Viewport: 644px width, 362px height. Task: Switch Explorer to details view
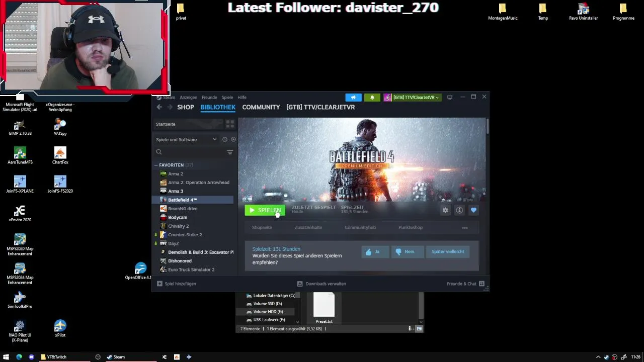tap(410, 329)
